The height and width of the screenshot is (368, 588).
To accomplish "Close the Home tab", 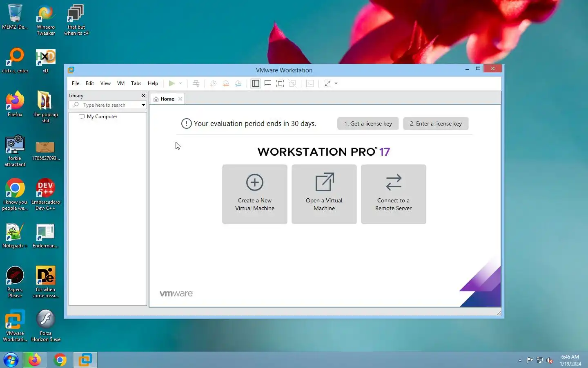I will click(180, 99).
